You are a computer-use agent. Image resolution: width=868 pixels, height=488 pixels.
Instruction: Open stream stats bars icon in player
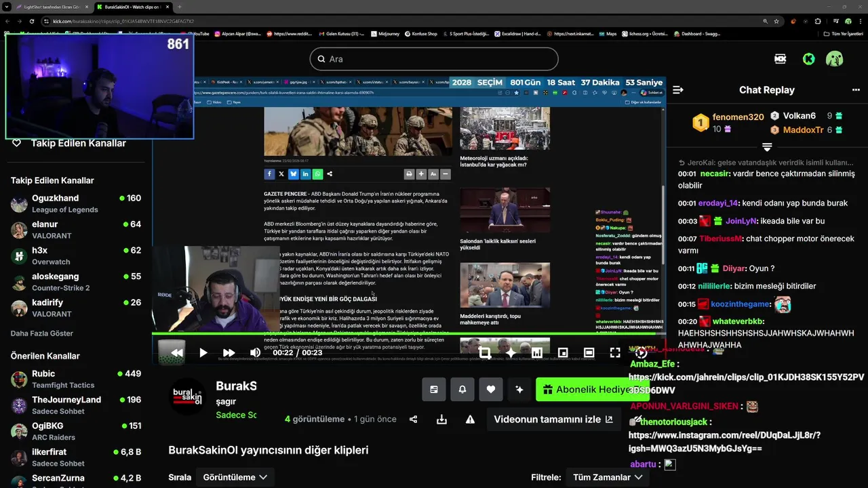[536, 352]
